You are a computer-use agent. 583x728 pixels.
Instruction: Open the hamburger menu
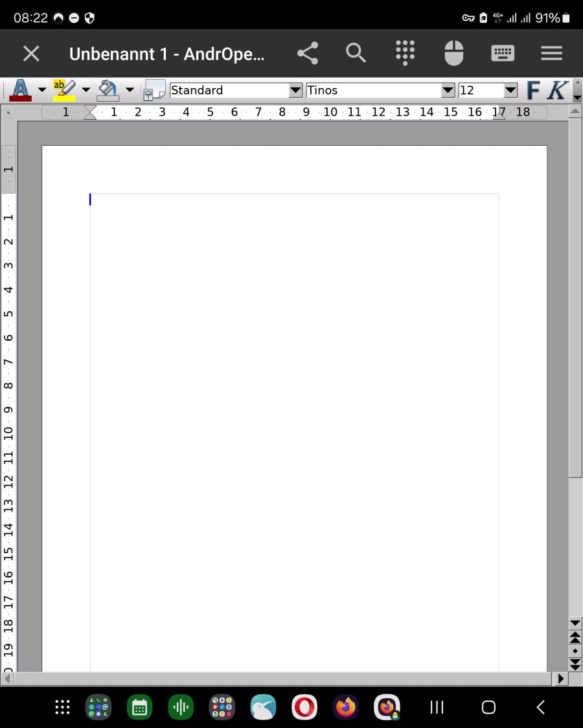pyautogui.click(x=551, y=53)
